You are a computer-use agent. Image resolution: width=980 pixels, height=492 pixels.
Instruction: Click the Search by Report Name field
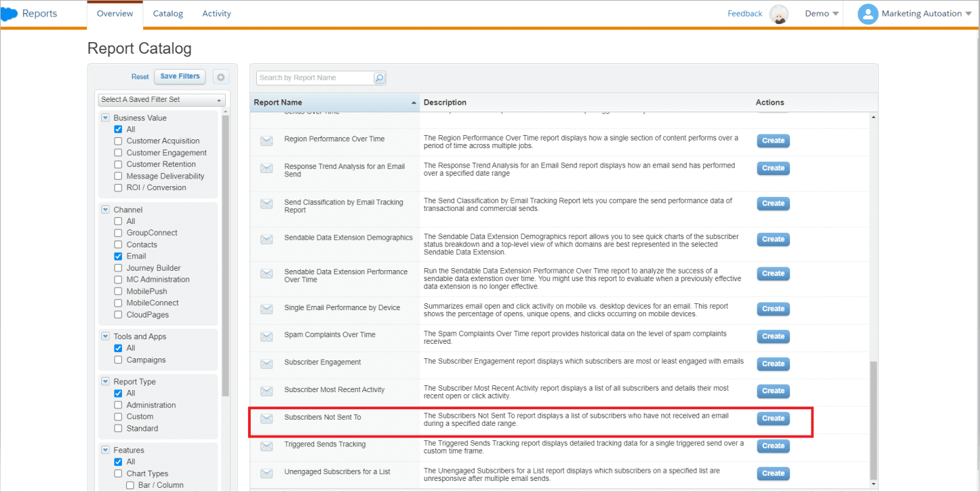tap(315, 78)
